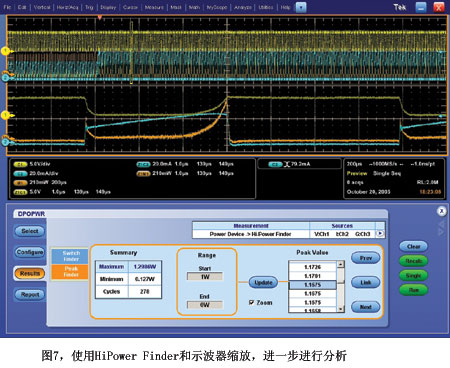
Task: Open the Vertical menu
Action: 42,7
